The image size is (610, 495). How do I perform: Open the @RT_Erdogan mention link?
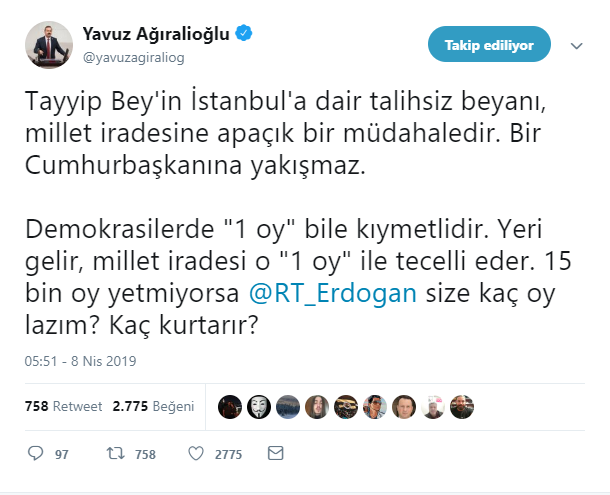pos(333,293)
